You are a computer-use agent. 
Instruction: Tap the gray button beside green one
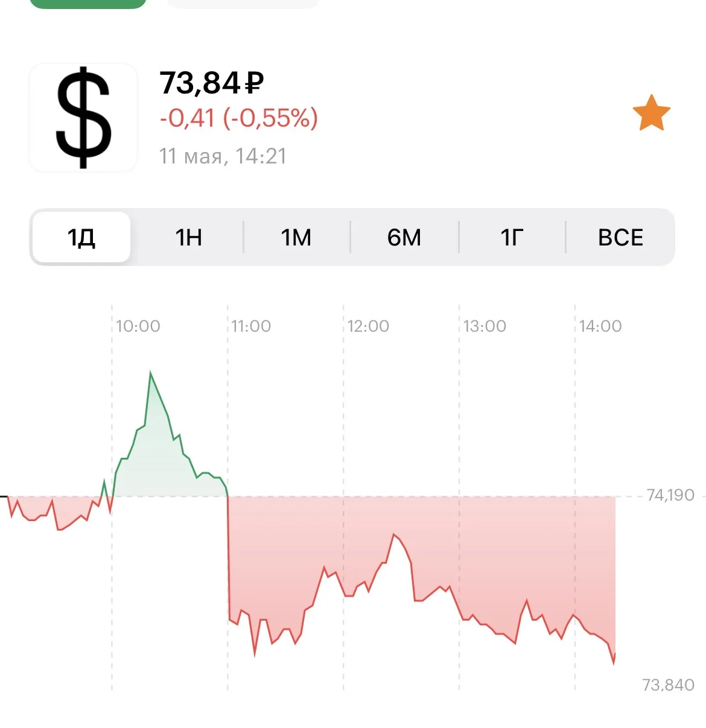[241, 4]
